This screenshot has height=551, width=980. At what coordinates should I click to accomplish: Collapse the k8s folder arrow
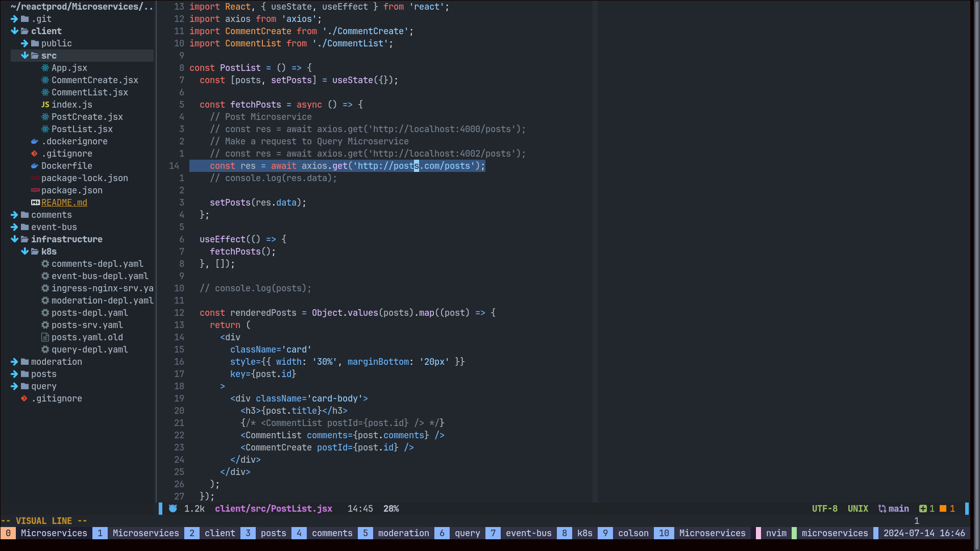click(24, 252)
